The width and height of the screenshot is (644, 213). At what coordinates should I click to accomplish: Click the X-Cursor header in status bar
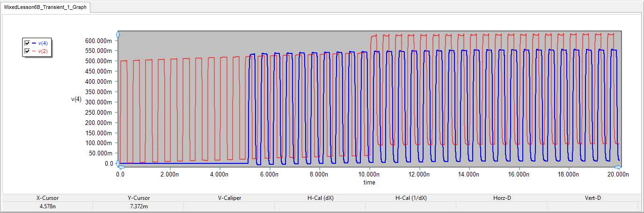[48, 198]
